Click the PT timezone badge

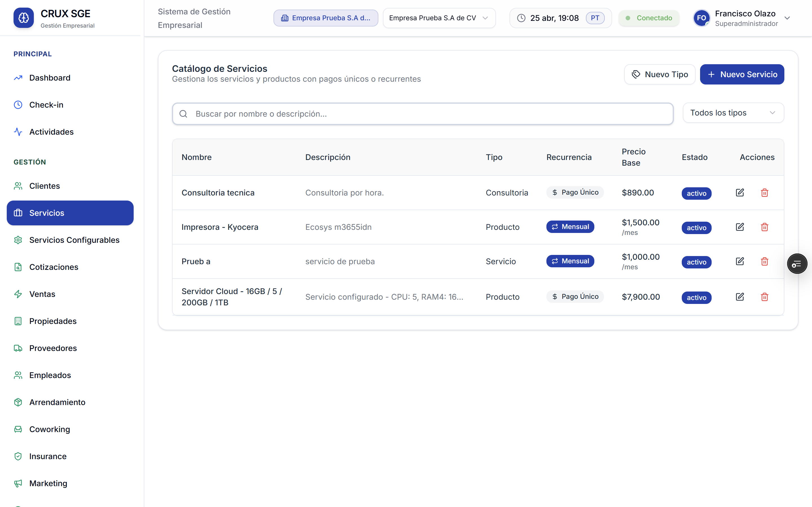point(595,18)
